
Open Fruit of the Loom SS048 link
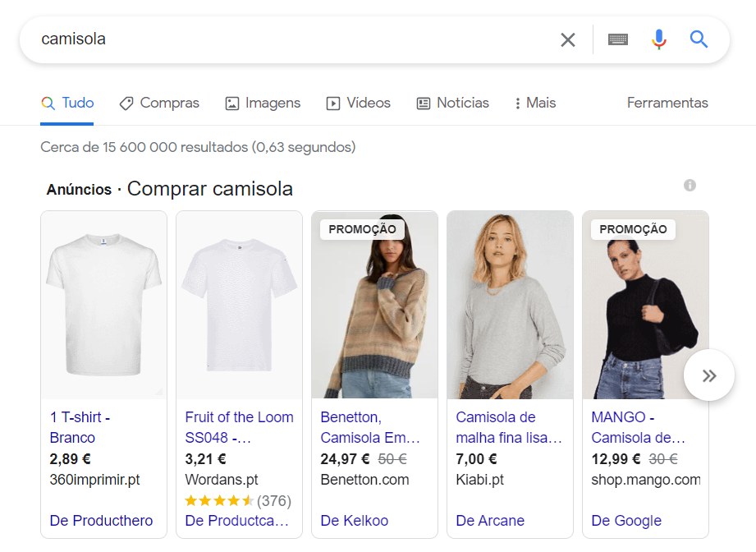coord(239,427)
